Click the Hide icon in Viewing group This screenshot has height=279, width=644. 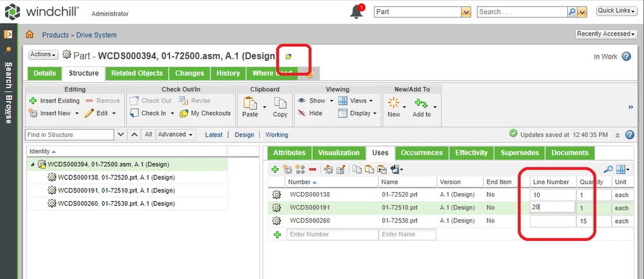(302, 113)
